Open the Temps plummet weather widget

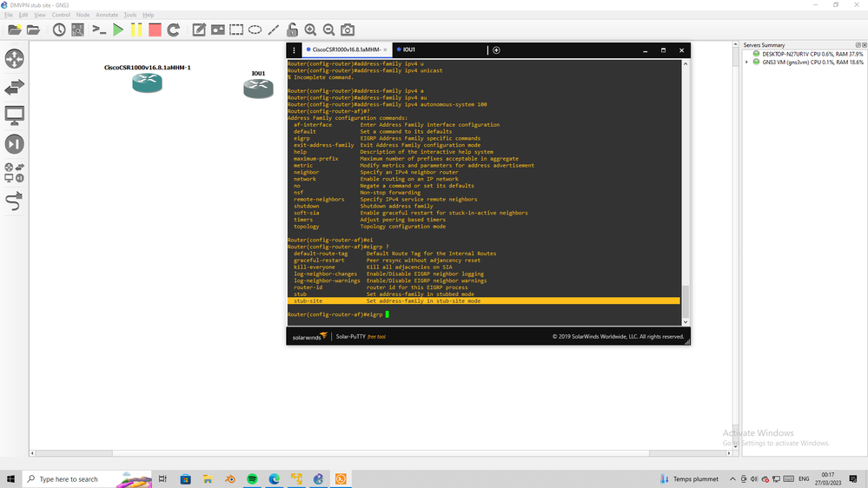coord(689,478)
